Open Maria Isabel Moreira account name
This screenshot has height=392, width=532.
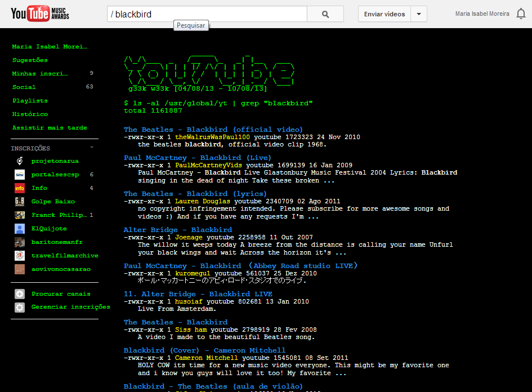tap(482, 14)
